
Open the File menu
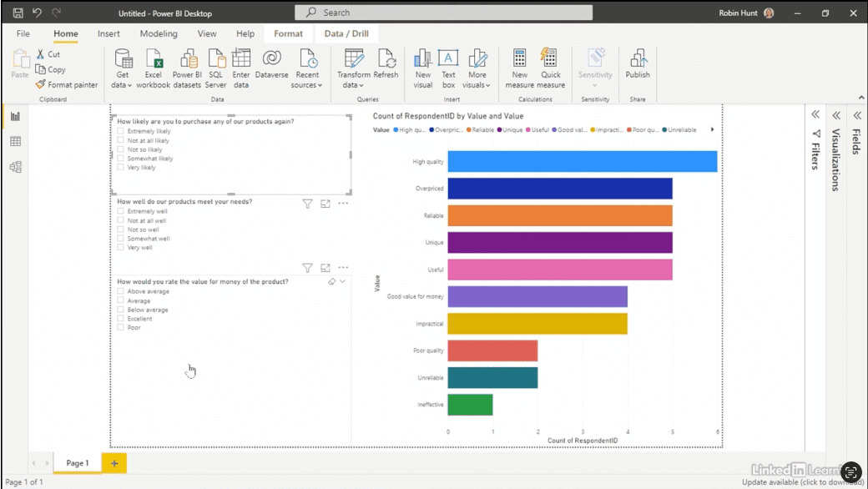point(23,33)
